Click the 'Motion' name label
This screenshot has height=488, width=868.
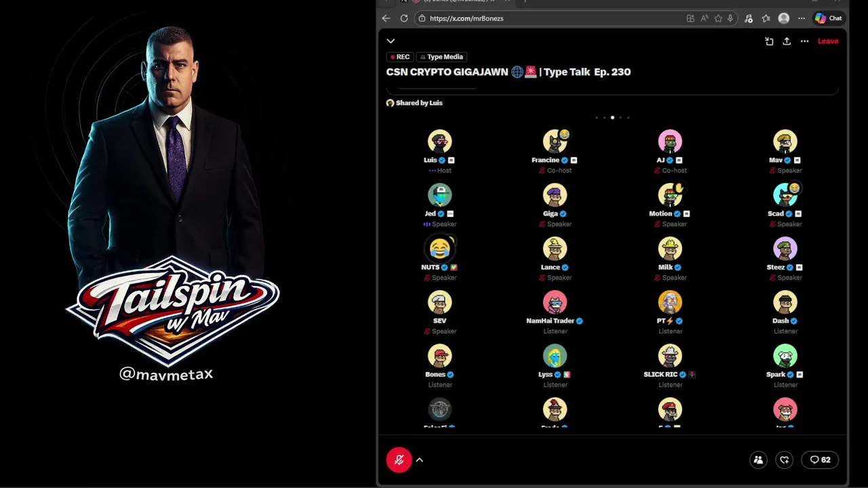click(660, 213)
